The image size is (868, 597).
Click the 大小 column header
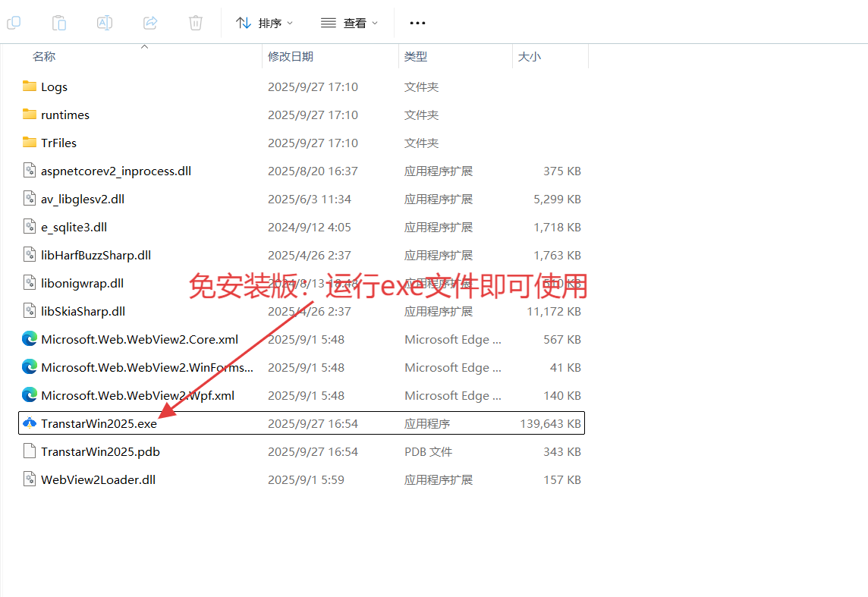[x=530, y=56]
